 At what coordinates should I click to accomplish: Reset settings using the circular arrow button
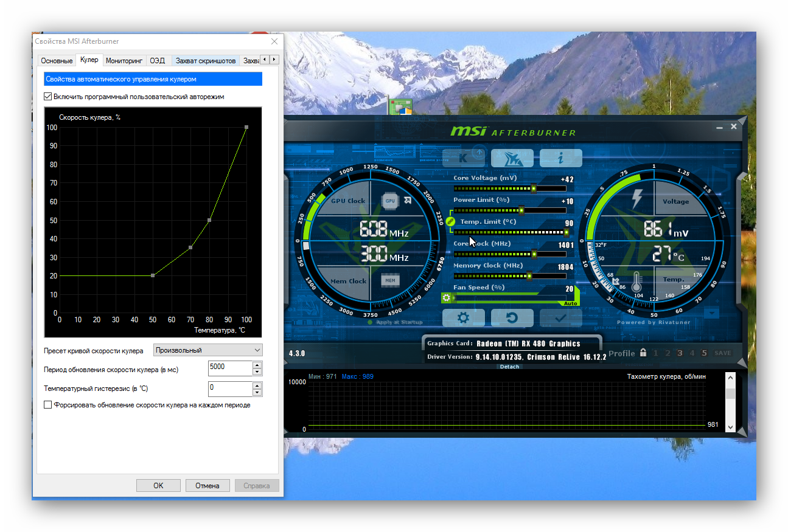click(512, 318)
